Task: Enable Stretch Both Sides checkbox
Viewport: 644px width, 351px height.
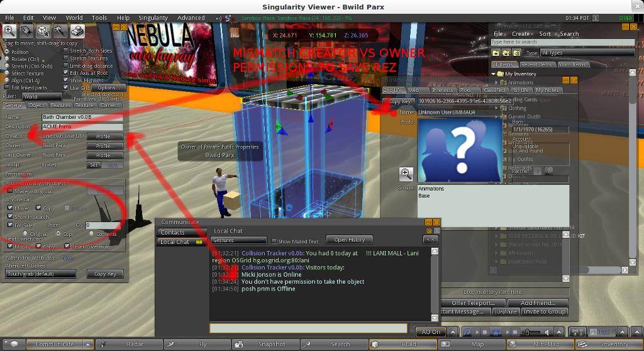Action: 65,50
